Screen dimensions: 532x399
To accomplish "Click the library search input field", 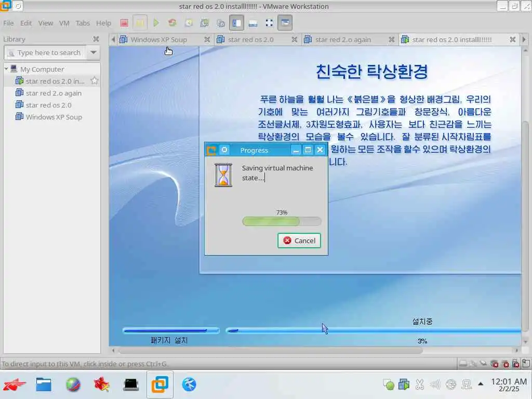I will tap(45, 53).
